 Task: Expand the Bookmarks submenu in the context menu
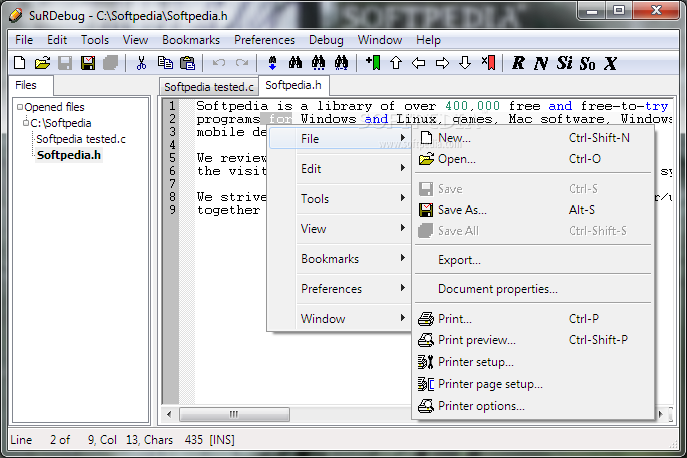tap(353, 259)
